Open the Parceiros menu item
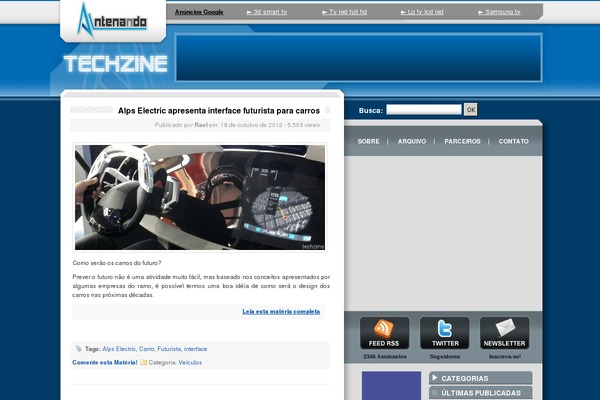This screenshot has width=600, height=400. (x=462, y=141)
